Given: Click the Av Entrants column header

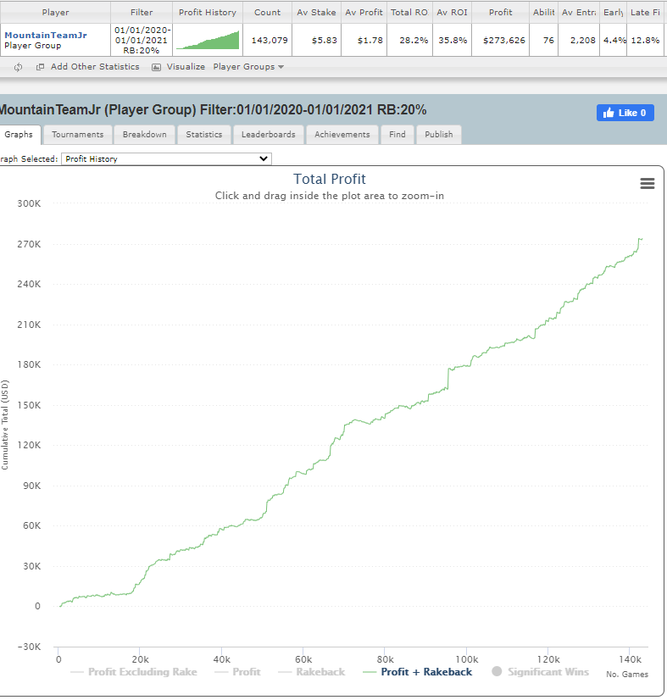Looking at the screenshot, I should tap(579, 12).
